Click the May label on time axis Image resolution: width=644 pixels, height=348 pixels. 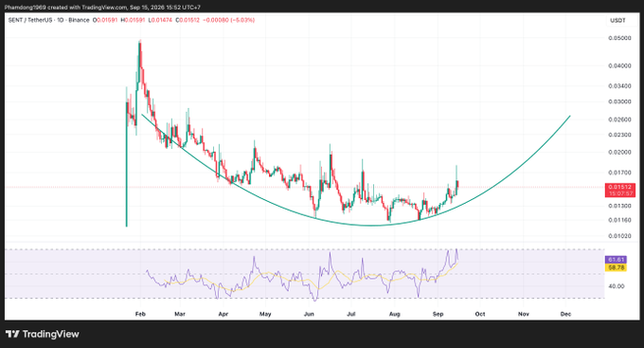pos(265,314)
